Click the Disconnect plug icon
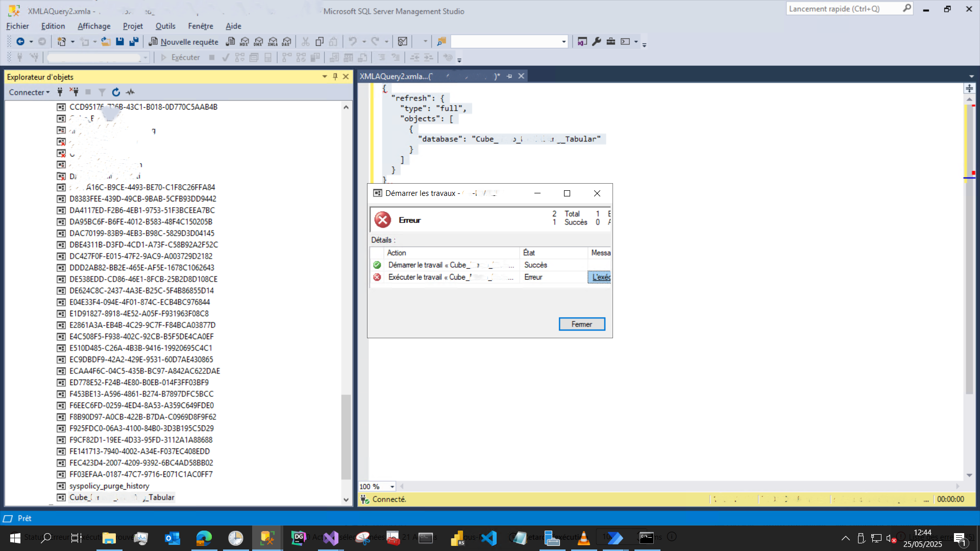 [x=74, y=92]
